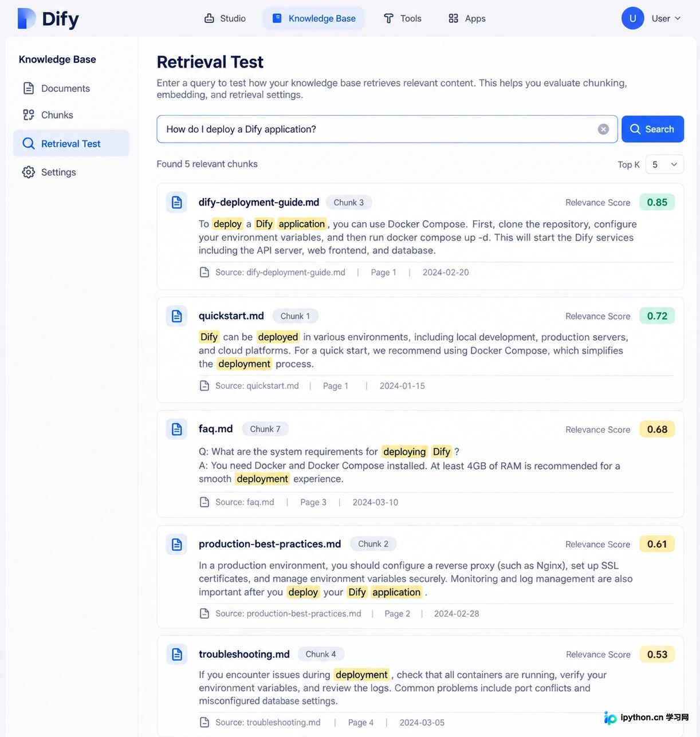Screen dimensions: 700x737
Task: Open the troubleshooting.md result title
Action: 244,654
